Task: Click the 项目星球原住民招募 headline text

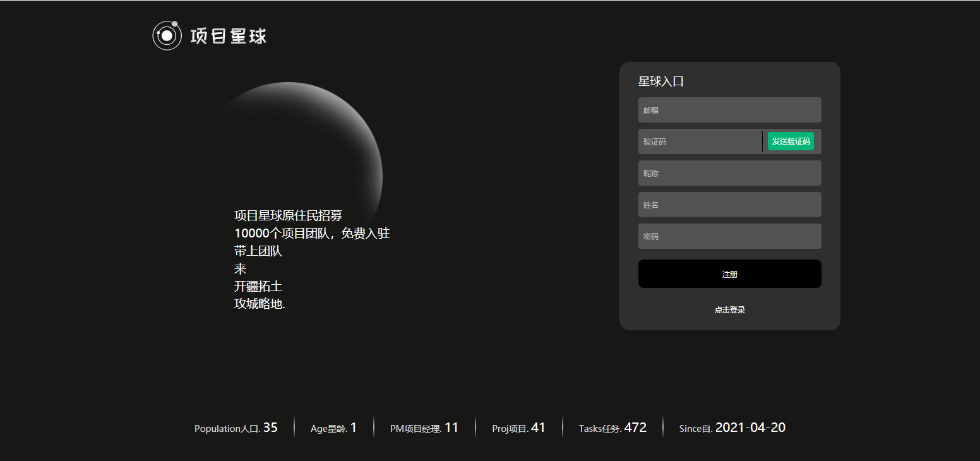Action: 288,215
